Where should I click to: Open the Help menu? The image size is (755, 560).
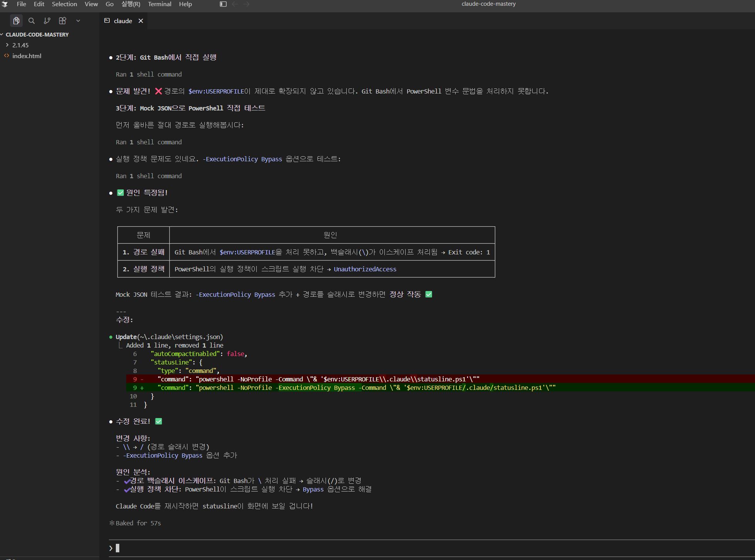[185, 4]
